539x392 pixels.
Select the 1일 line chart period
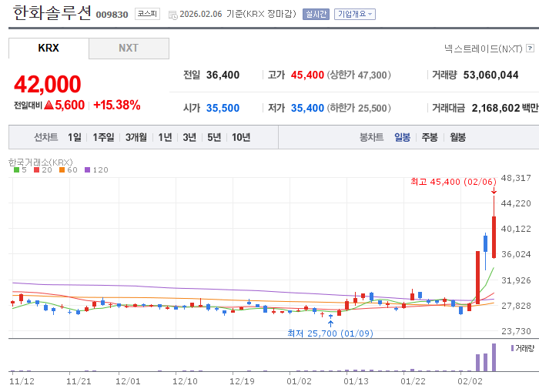[75, 138]
